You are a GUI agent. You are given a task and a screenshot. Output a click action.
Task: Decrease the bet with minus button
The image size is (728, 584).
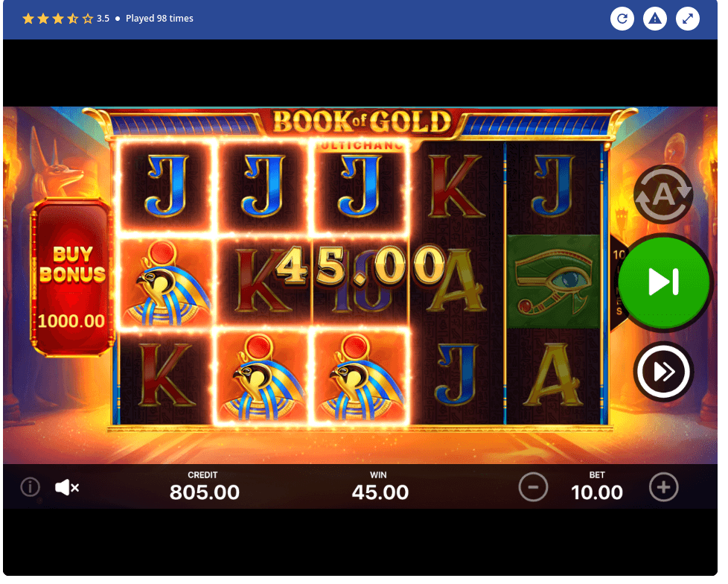click(533, 487)
